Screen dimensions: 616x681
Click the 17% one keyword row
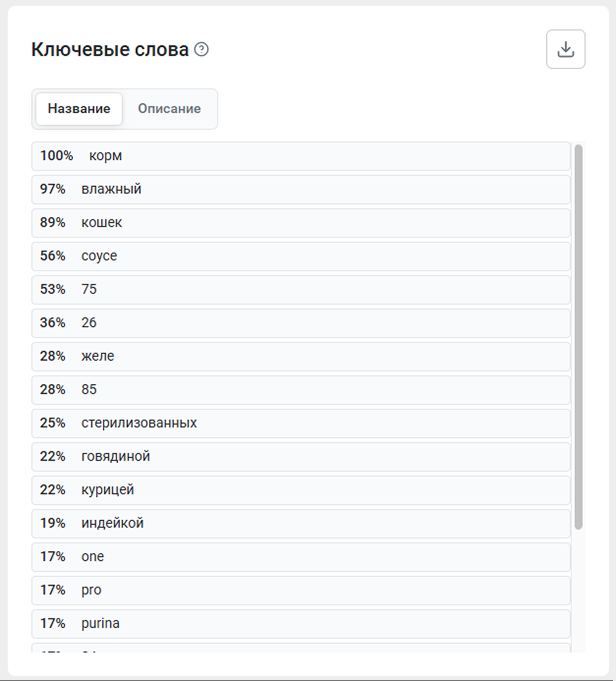pos(301,557)
